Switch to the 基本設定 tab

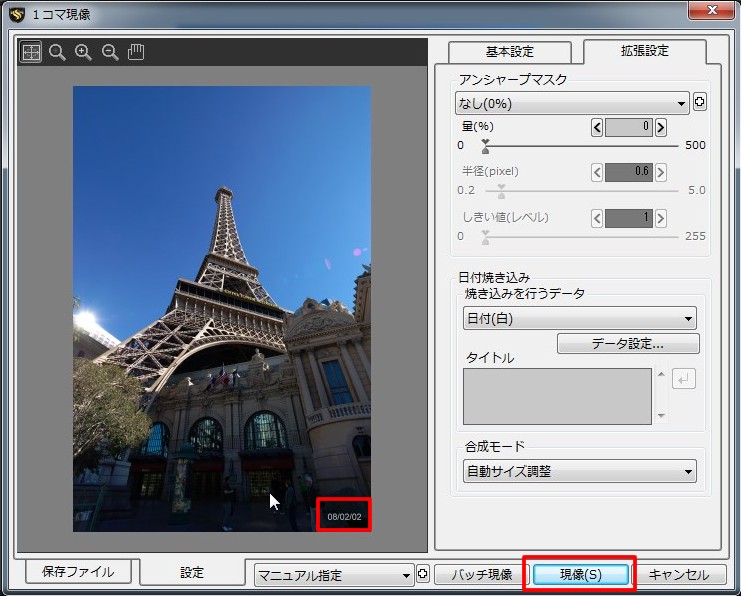(510, 52)
